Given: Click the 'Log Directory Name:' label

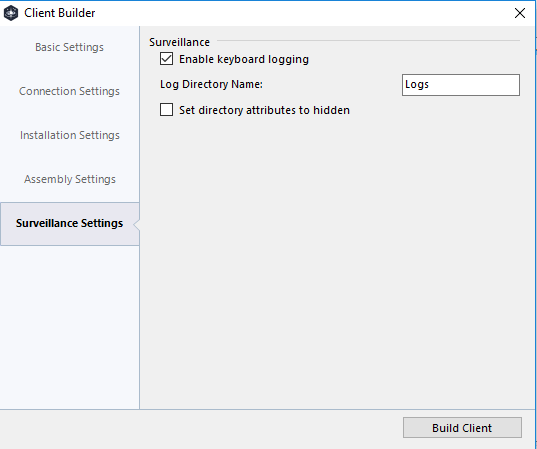Looking at the screenshot, I should 211,84.
